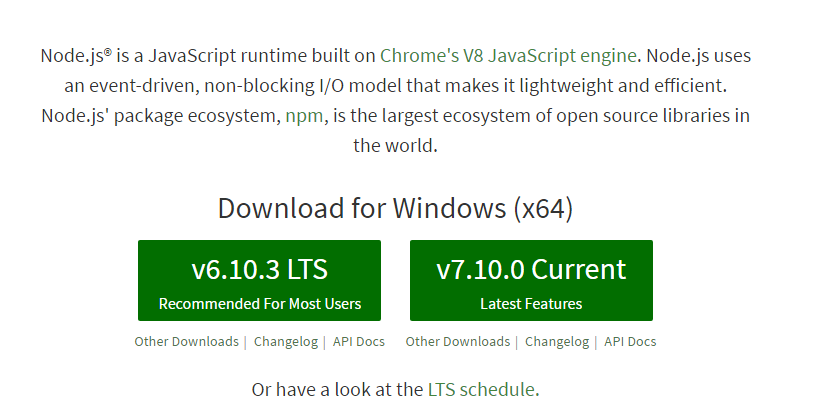Viewport: 823px width, 418px height.
Task: Download the v7.10.0 Current version
Action: [x=531, y=281]
